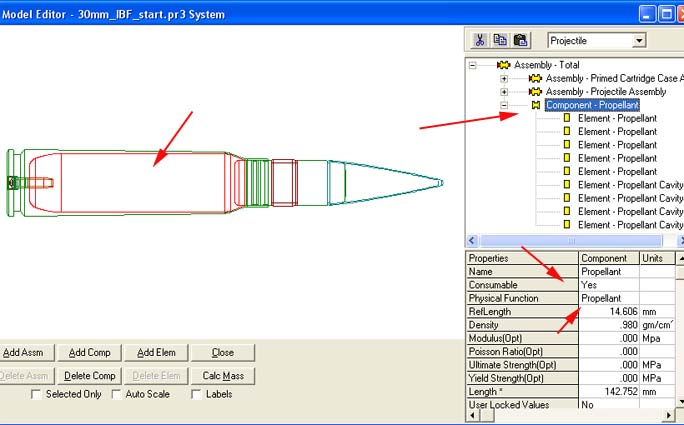
Task: Toggle the Auto Scale checkbox
Action: point(117,395)
